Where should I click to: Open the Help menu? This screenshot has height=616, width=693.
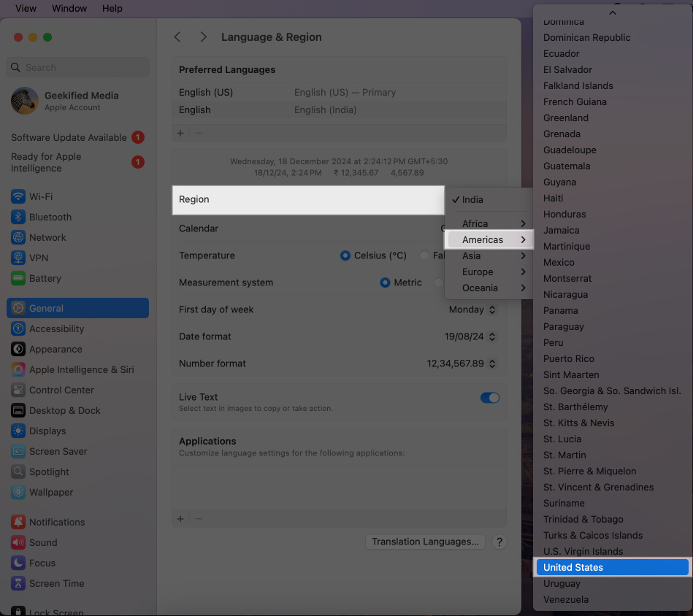tap(112, 8)
